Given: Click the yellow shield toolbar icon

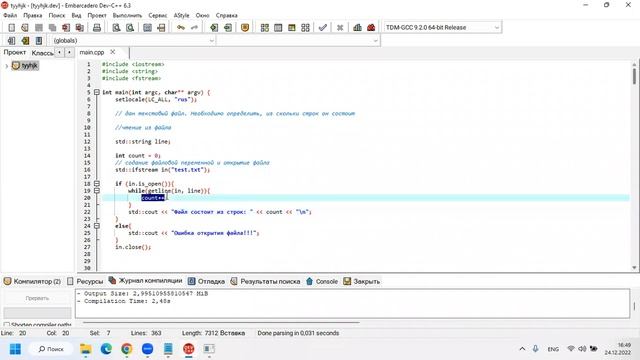Looking at the screenshot, I should click(245, 28).
